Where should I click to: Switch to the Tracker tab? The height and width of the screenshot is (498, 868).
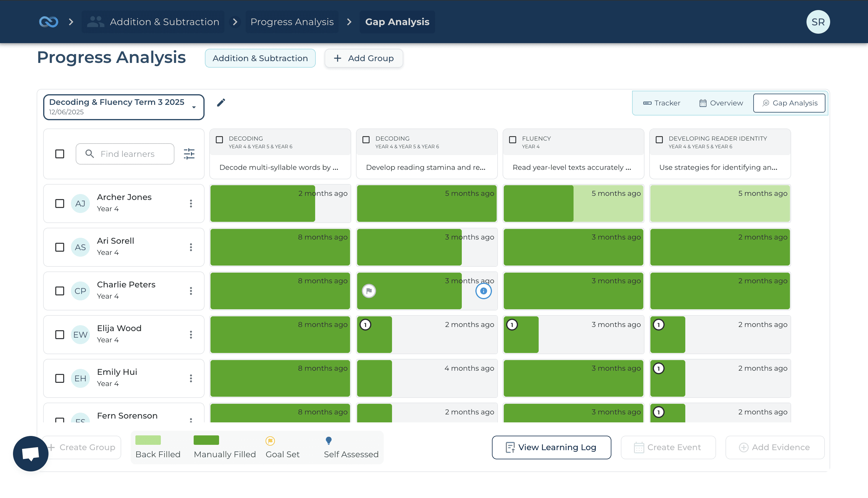(x=661, y=103)
